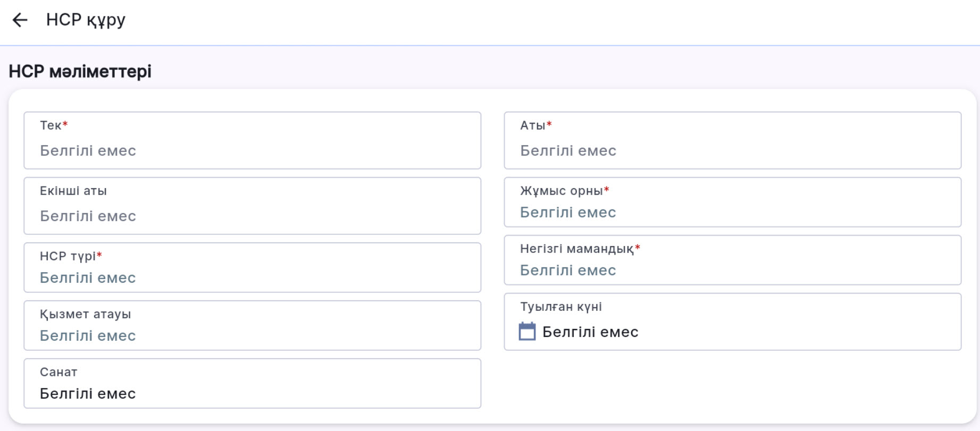Viewport: 980px width, 431px height.
Task: Click asterisk next to Негізгі мамандық label
Action: pyautogui.click(x=638, y=247)
